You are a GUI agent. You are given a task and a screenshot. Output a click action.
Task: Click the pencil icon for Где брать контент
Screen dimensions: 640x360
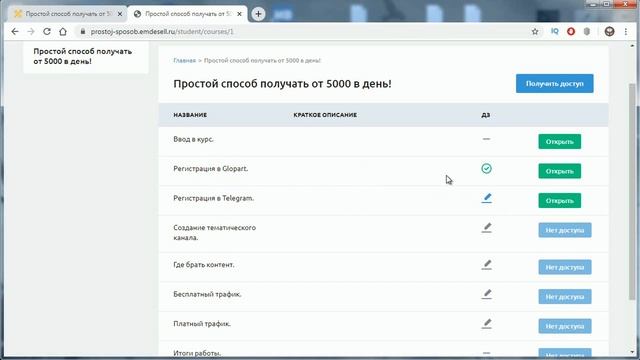486,265
